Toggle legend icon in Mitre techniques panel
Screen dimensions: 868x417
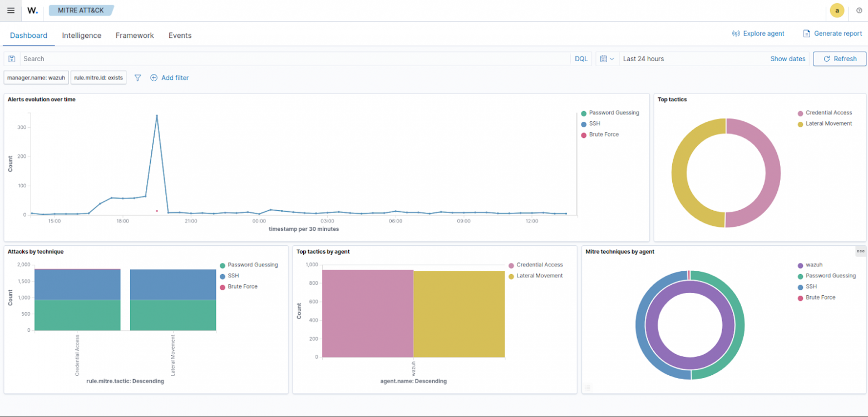[x=588, y=388]
